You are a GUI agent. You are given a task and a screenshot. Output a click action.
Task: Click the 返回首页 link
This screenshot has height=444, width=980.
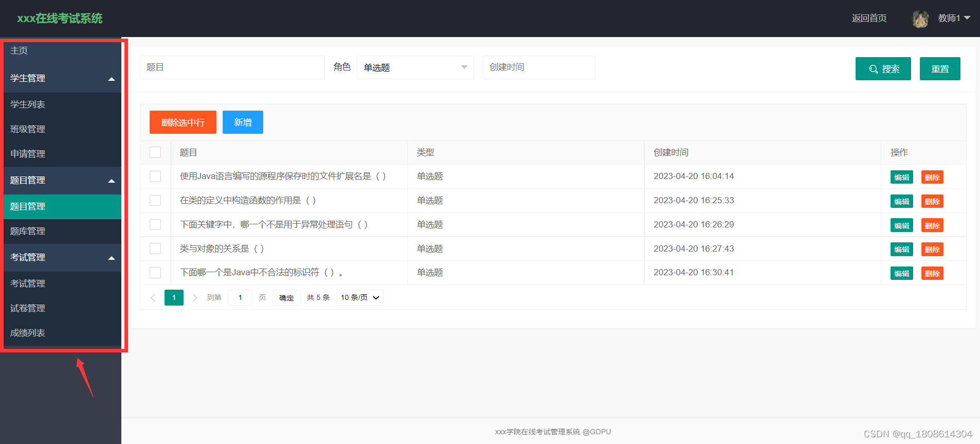pos(869,18)
